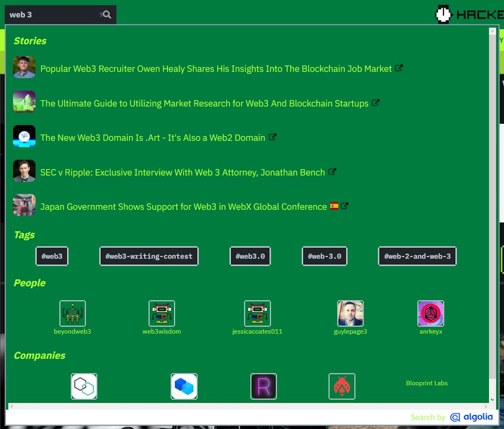Click external link icon for .Art domain story
This screenshot has width=504, height=429.
coord(272,137)
